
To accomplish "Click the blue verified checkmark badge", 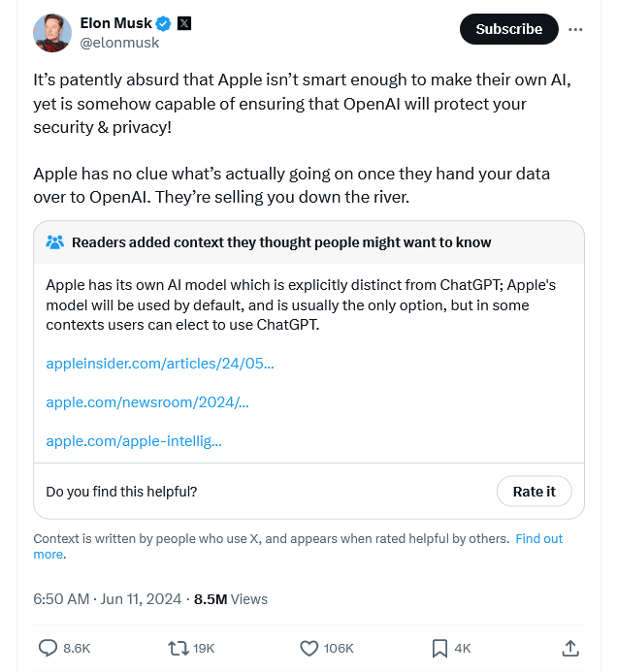I will (x=163, y=23).
